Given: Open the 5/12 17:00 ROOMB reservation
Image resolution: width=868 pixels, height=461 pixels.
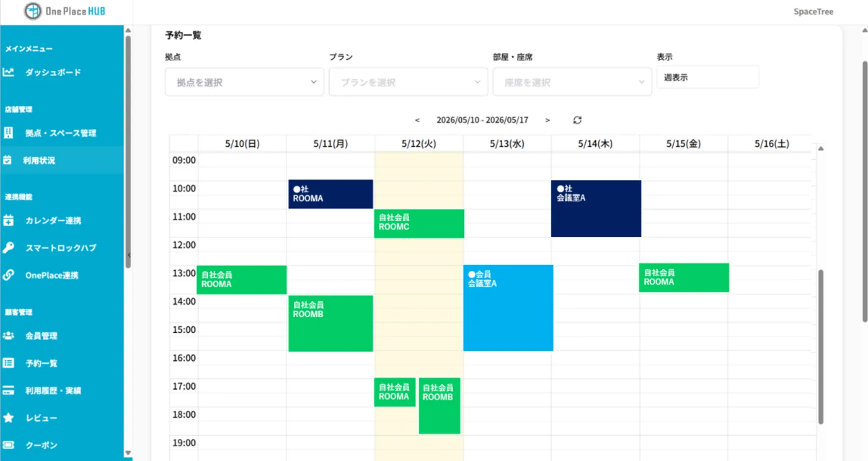Looking at the screenshot, I should 440,406.
